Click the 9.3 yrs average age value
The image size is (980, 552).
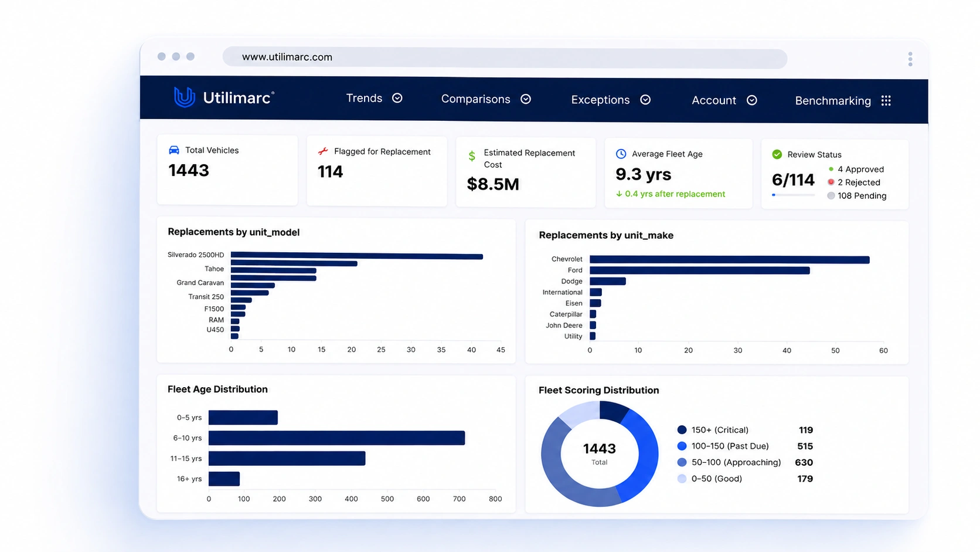pyautogui.click(x=643, y=174)
